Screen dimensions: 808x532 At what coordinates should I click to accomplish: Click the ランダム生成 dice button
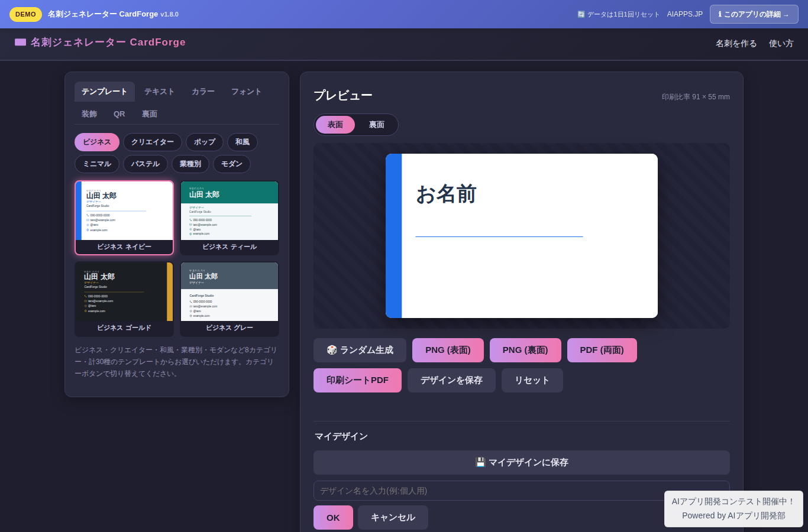point(360,350)
